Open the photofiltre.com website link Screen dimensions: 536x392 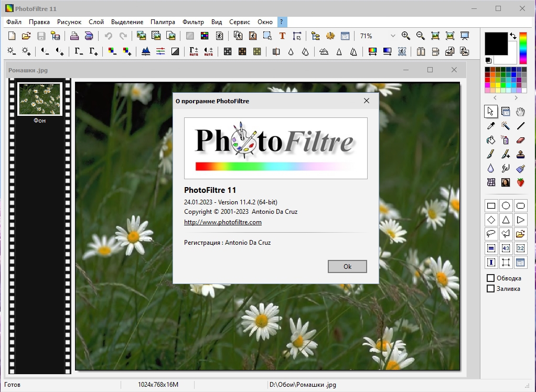coord(223,222)
